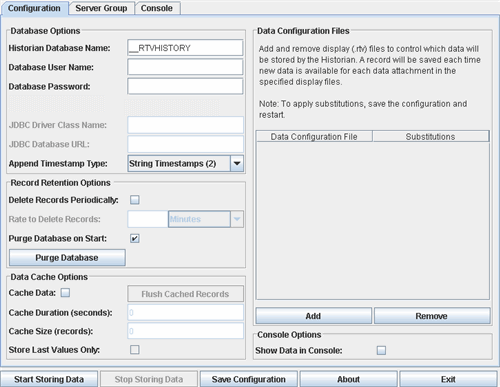Click the Data Configuration File column header
This screenshot has width=500, height=387.
click(x=314, y=137)
